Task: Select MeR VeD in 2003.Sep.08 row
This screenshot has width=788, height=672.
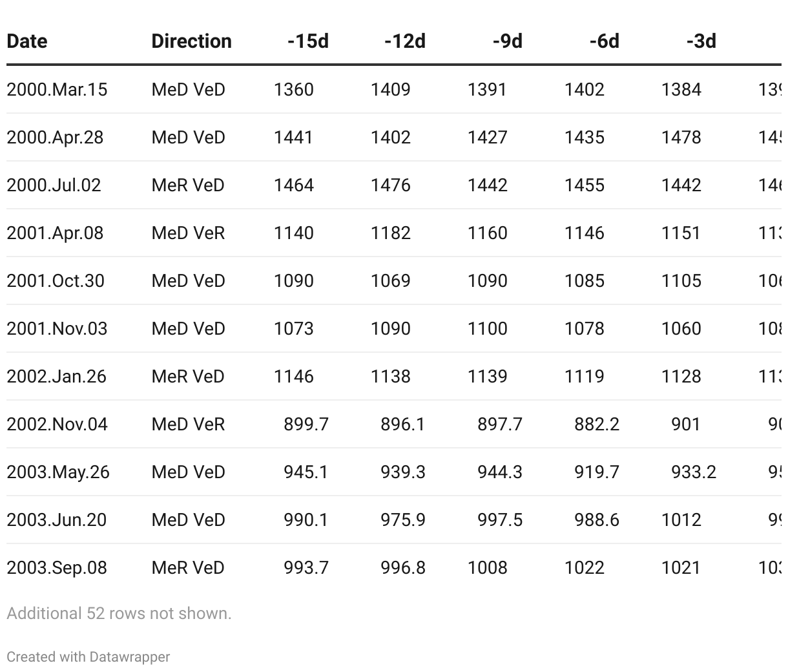Action: pyautogui.click(x=188, y=567)
